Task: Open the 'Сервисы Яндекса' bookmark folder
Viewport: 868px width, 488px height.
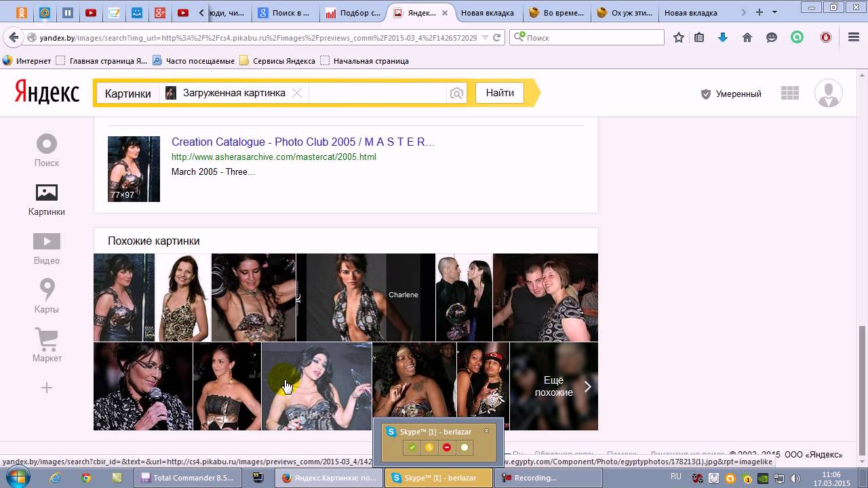Action: tap(277, 61)
